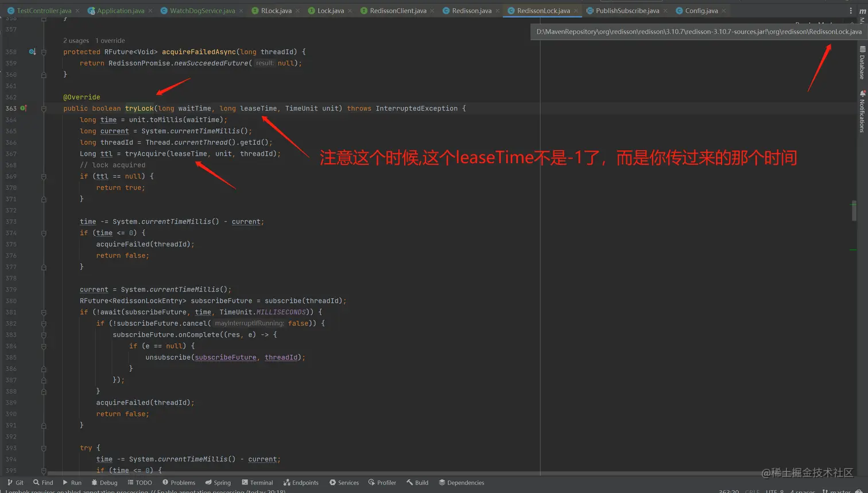Viewport: 868px width, 493px height.
Task: Close the PublishSubscribe.java tab
Action: click(x=665, y=11)
